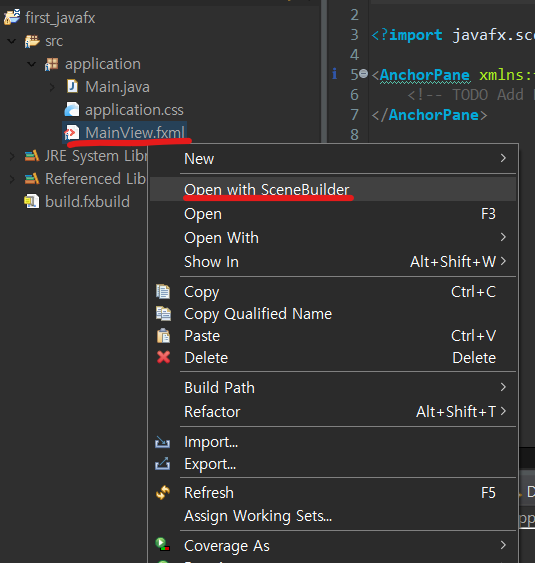Select MainView.fxml in project tree
The width and height of the screenshot is (535, 563).
135,133
